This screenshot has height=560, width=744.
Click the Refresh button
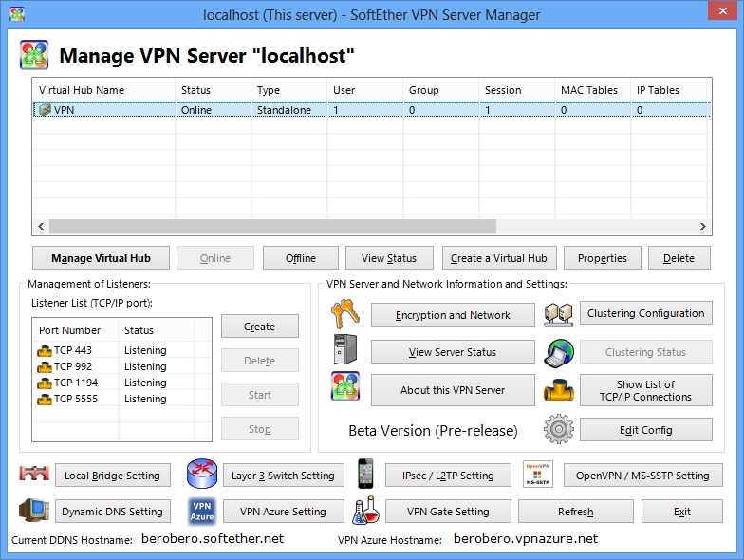[576, 512]
